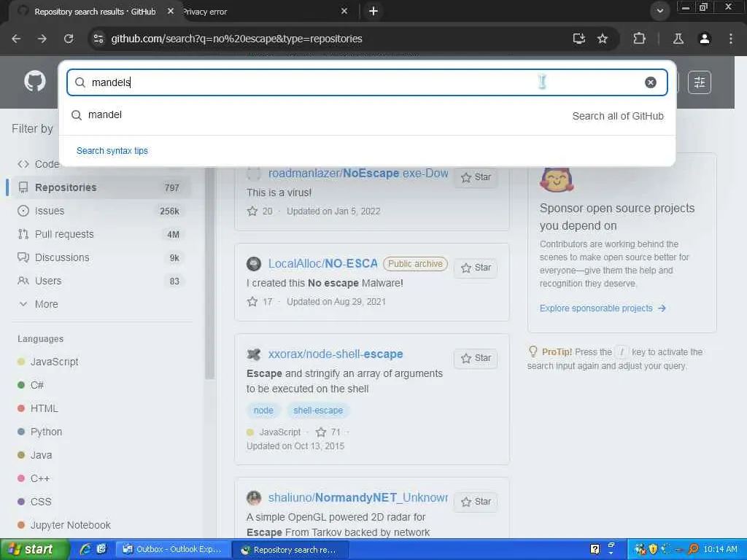Open Explore sponsorable projects link
The image size is (747, 560).
603,308
